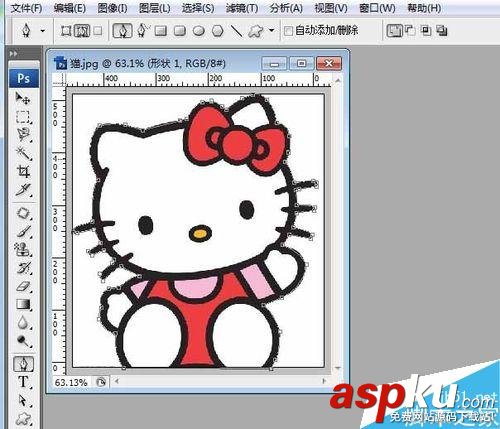Select the Shape layers mode button
The image size is (500, 429).
pos(66,31)
